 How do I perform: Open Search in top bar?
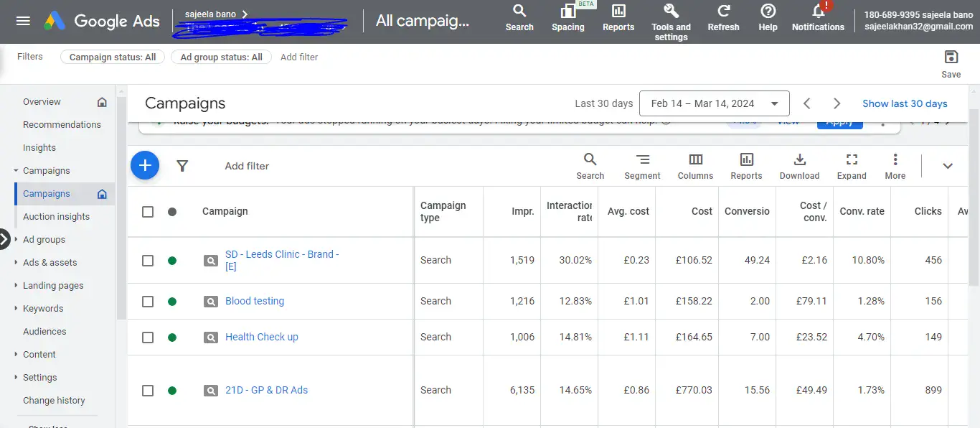pyautogui.click(x=519, y=18)
